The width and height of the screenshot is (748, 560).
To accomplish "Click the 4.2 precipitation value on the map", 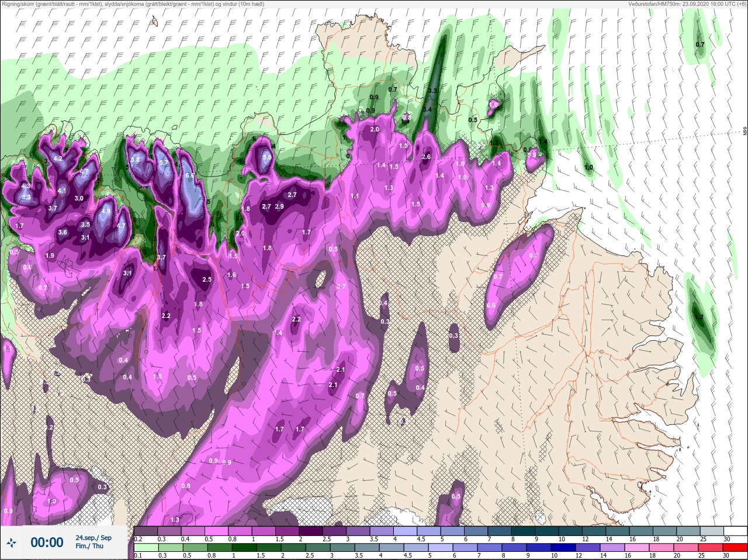I will 58,158.
